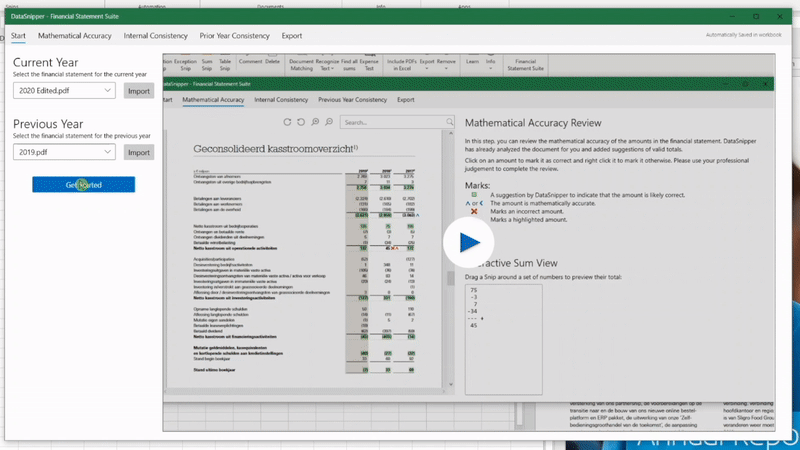800x450 pixels.
Task: Click Import next to 2019.pdf
Action: (139, 152)
